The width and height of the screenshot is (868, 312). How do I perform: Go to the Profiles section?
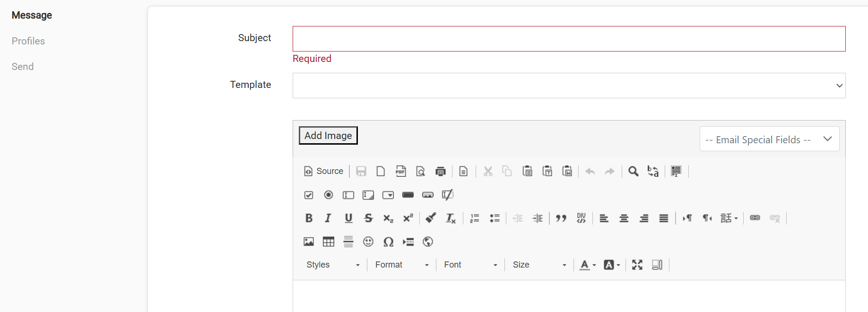point(28,41)
